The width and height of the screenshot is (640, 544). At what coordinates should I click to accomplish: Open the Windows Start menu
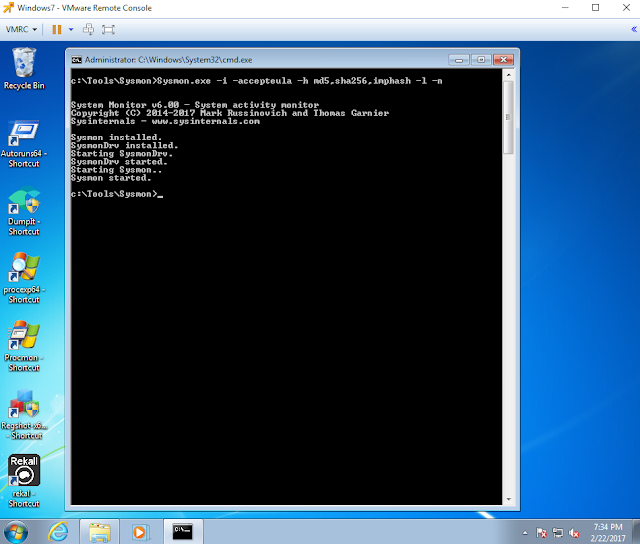(x=16, y=532)
